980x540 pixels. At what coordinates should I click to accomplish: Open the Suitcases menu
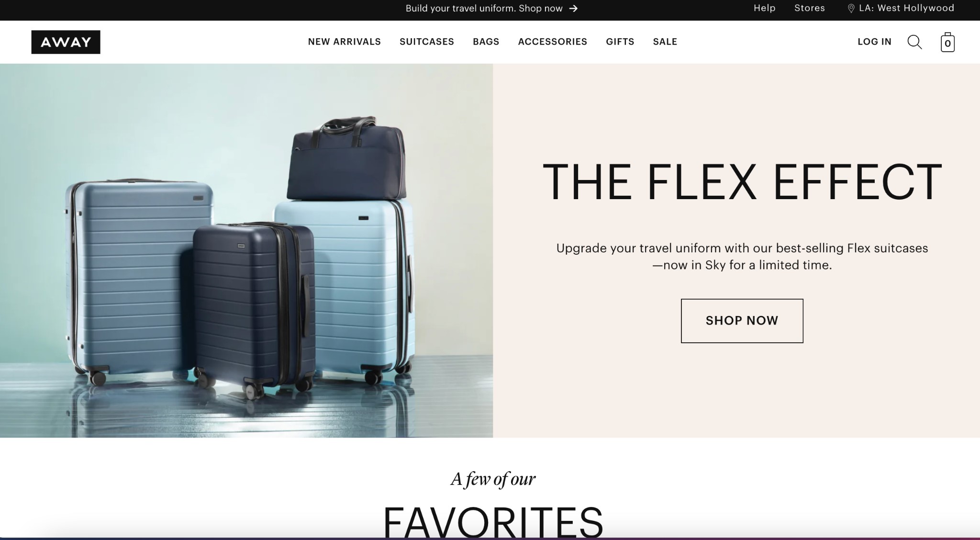427,42
